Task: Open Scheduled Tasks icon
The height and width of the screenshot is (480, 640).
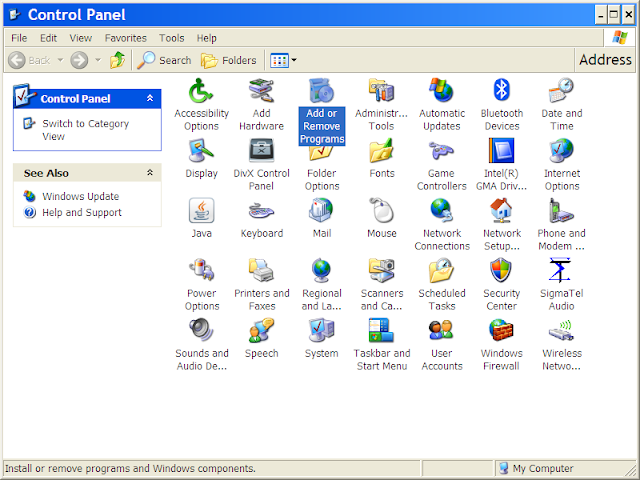Action: point(442,270)
